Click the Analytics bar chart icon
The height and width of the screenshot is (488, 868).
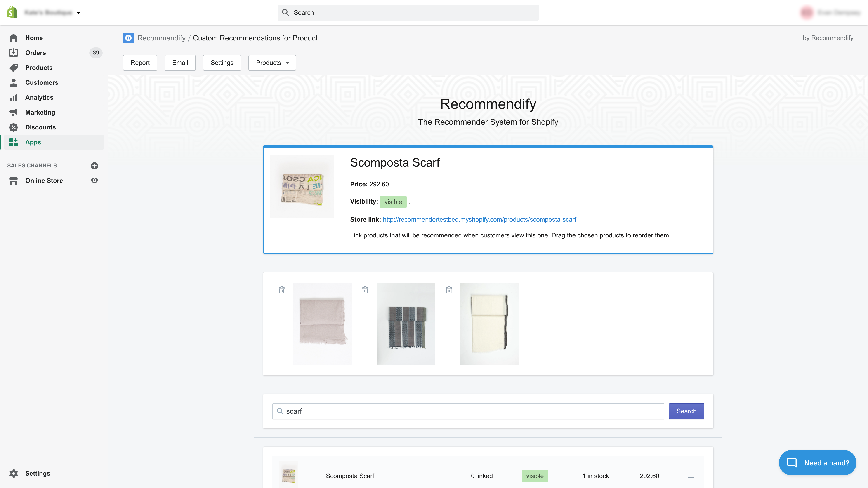pos(14,97)
